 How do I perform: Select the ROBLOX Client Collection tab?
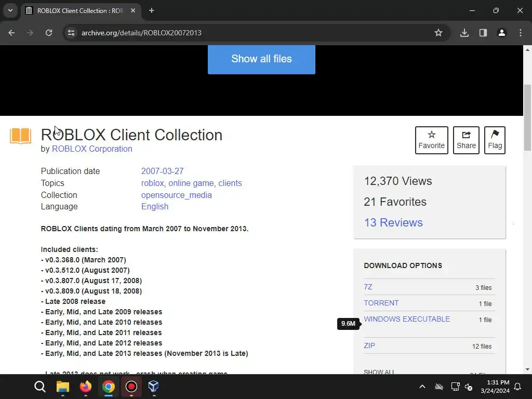pyautogui.click(x=81, y=10)
